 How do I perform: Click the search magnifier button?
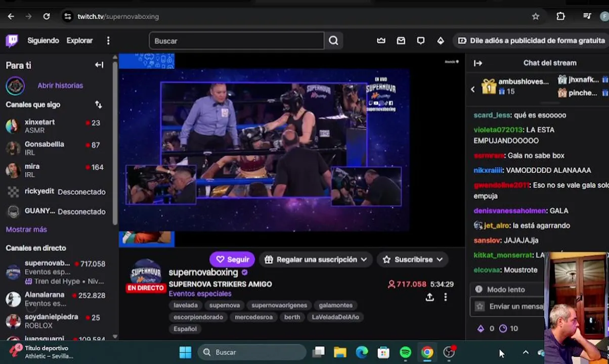tap(333, 41)
